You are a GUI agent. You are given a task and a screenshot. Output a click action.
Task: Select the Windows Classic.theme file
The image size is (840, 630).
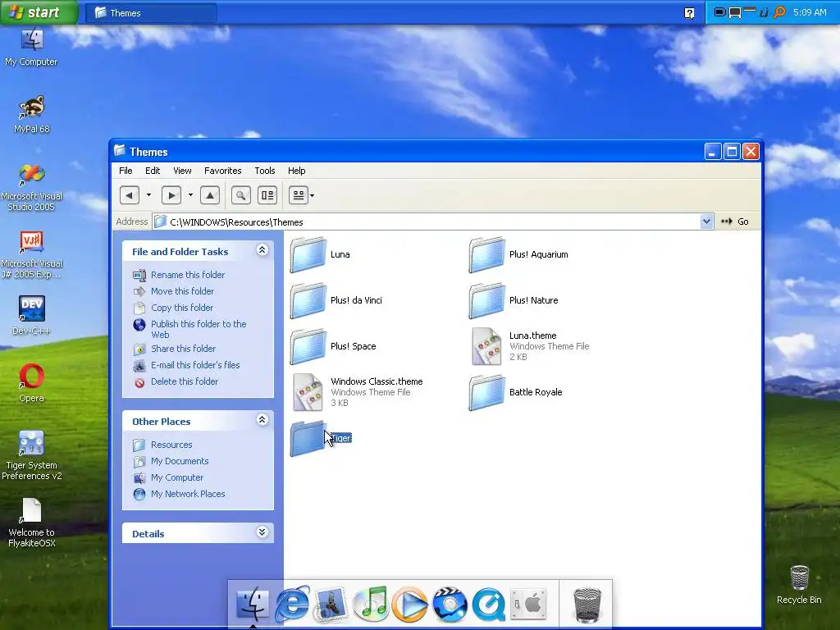click(x=308, y=392)
